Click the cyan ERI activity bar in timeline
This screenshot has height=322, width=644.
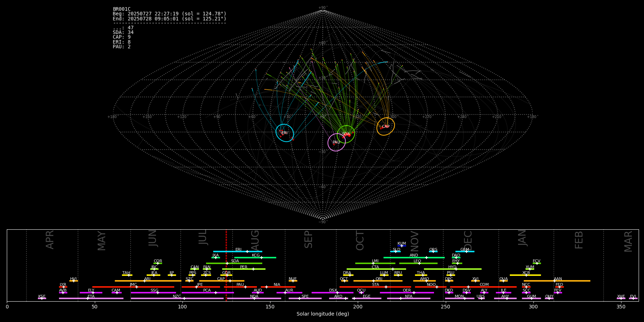point(238,252)
